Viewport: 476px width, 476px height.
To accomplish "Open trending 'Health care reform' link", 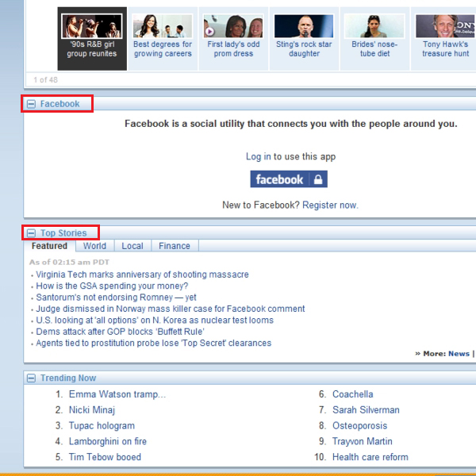I will 370,457.
